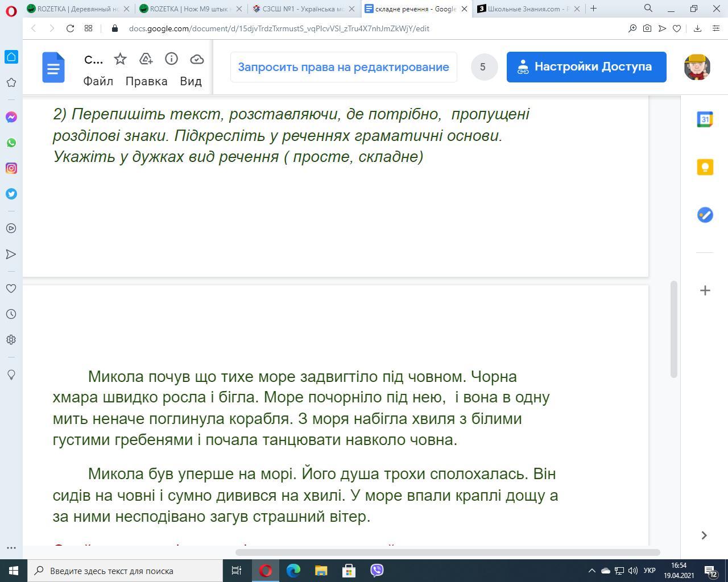The height and width of the screenshot is (582, 728).
Task: Hide the side panel with chevron
Action: (x=704, y=535)
